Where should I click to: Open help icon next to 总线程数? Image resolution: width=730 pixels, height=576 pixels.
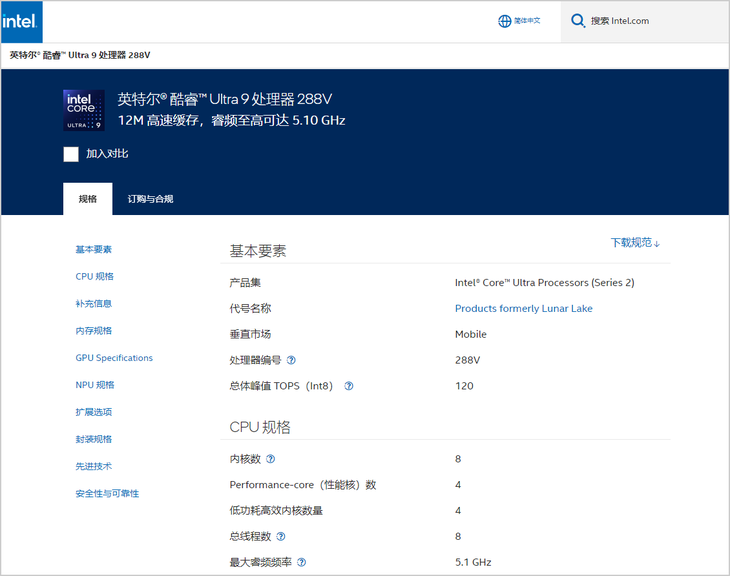point(280,536)
